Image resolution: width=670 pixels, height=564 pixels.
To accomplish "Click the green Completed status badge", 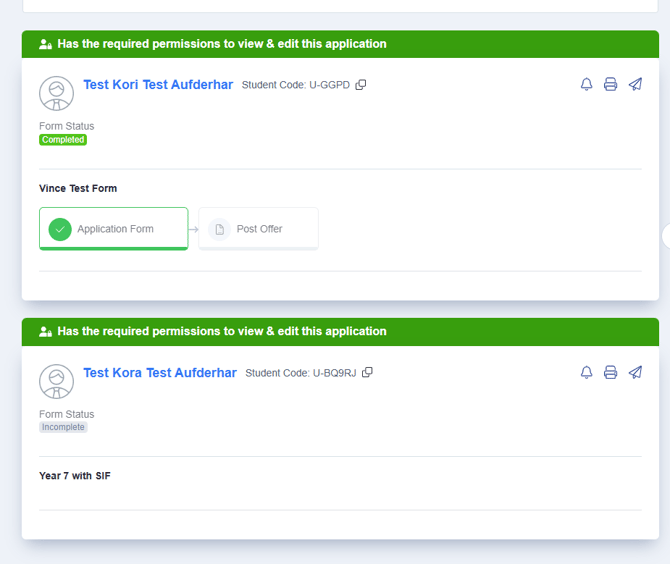I will [x=63, y=140].
